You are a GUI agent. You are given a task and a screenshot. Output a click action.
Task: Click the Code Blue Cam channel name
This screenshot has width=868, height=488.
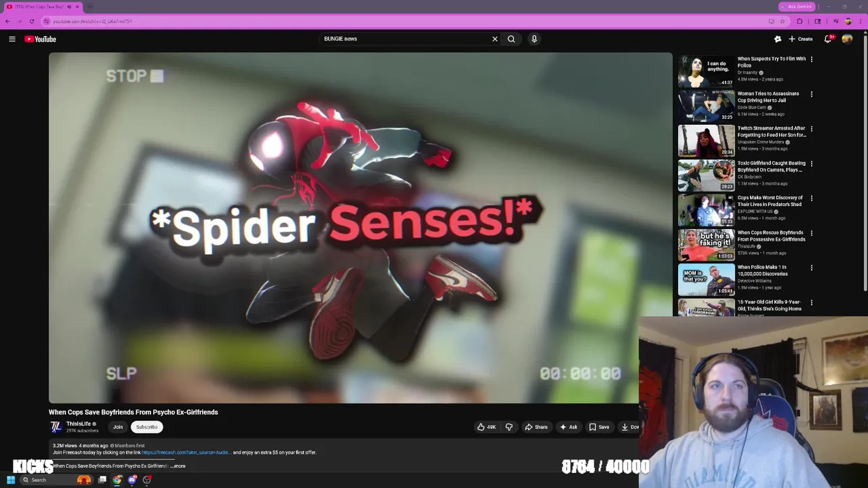[751, 107]
